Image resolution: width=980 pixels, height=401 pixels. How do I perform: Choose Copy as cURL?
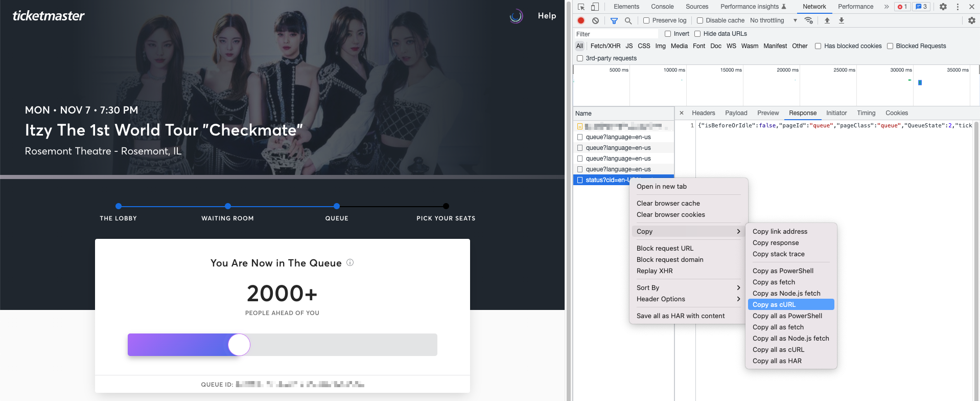click(791, 305)
